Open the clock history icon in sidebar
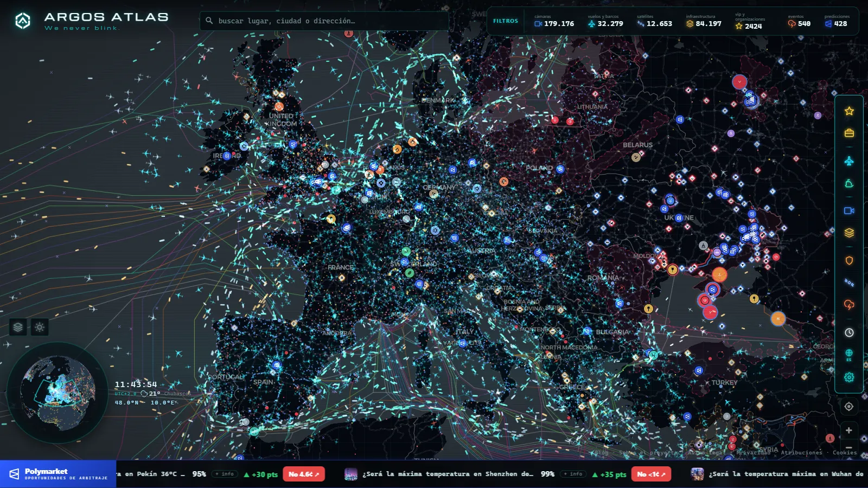Image resolution: width=868 pixels, height=488 pixels. pyautogui.click(x=849, y=332)
